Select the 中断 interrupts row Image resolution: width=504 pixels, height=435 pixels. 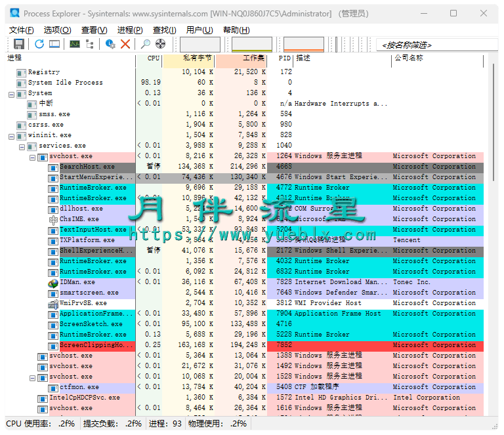tap(245, 104)
